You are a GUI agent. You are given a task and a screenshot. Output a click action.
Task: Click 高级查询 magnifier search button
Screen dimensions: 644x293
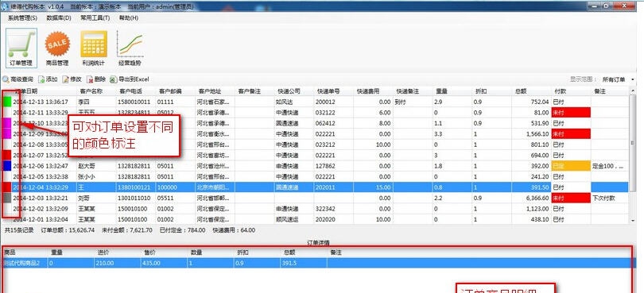(x=17, y=79)
